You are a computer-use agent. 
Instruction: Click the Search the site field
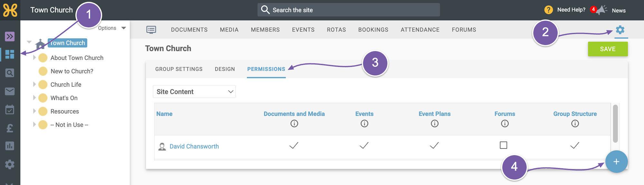tap(349, 10)
